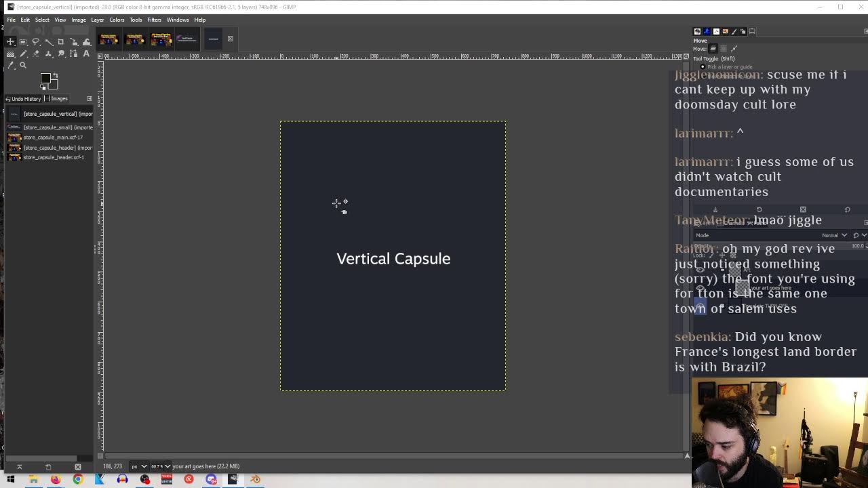Select the Smudge tool

point(61,54)
